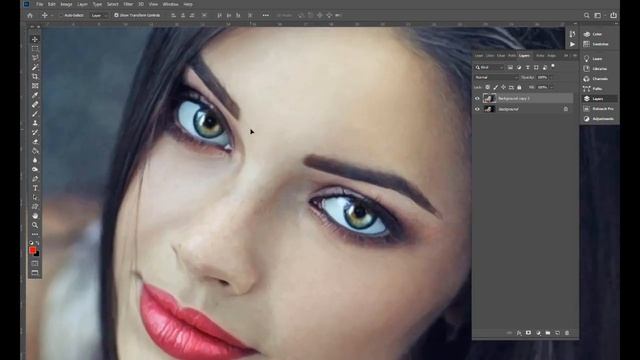The width and height of the screenshot is (640, 360).
Task: Select the Rectangular Marquee tool
Action: click(35, 49)
